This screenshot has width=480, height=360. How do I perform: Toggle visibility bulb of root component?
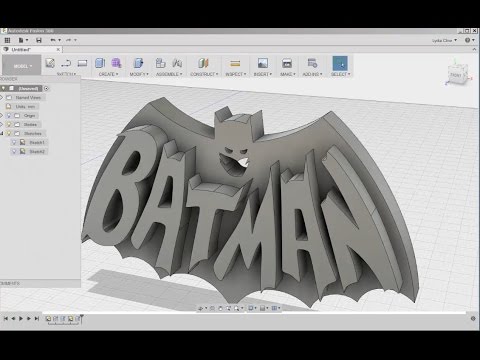(x=4, y=88)
